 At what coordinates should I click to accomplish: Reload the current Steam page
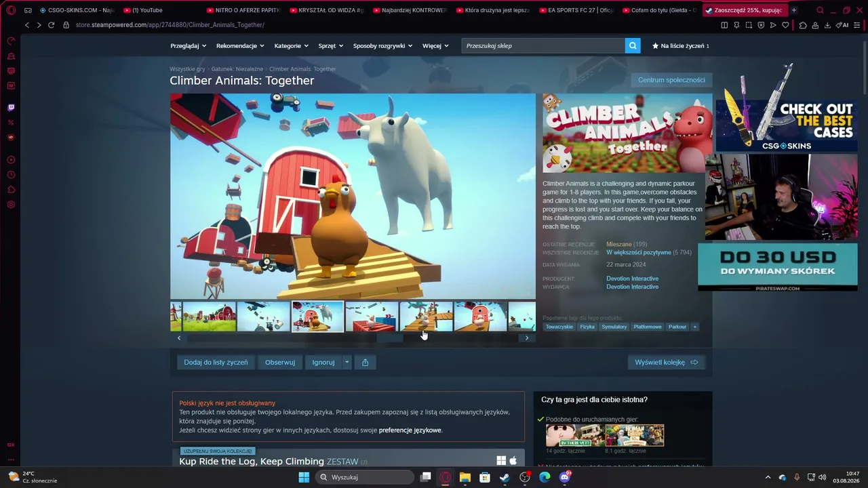tap(51, 25)
